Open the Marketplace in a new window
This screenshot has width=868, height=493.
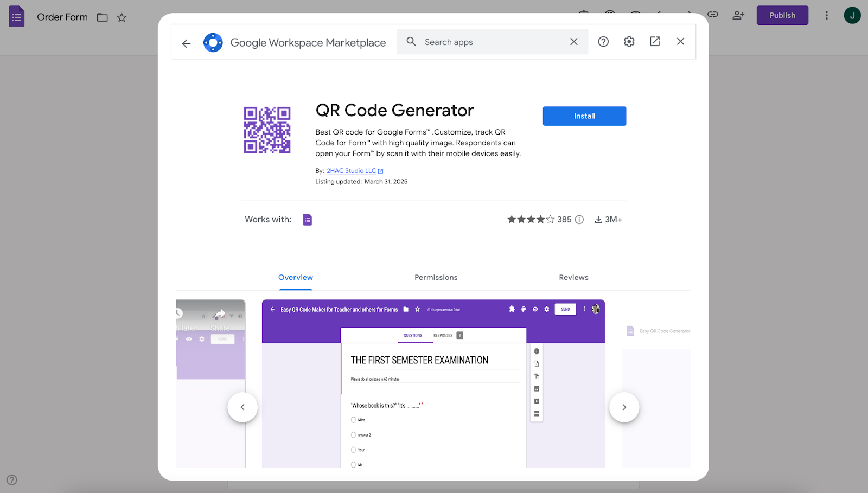(x=655, y=42)
